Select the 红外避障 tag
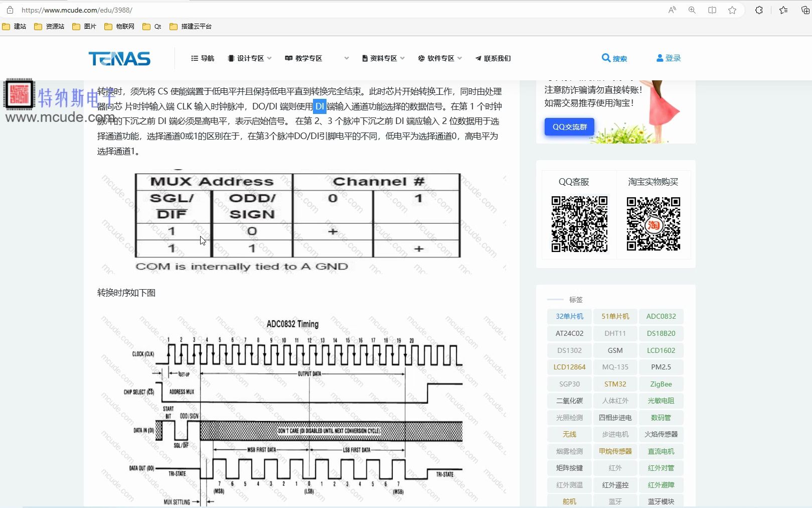Image resolution: width=812 pixels, height=508 pixels. (x=661, y=485)
